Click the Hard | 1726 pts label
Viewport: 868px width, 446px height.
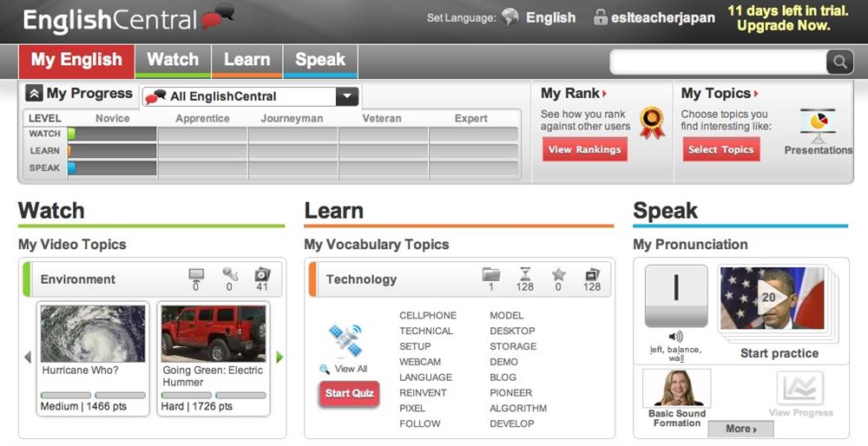pyautogui.click(x=197, y=407)
